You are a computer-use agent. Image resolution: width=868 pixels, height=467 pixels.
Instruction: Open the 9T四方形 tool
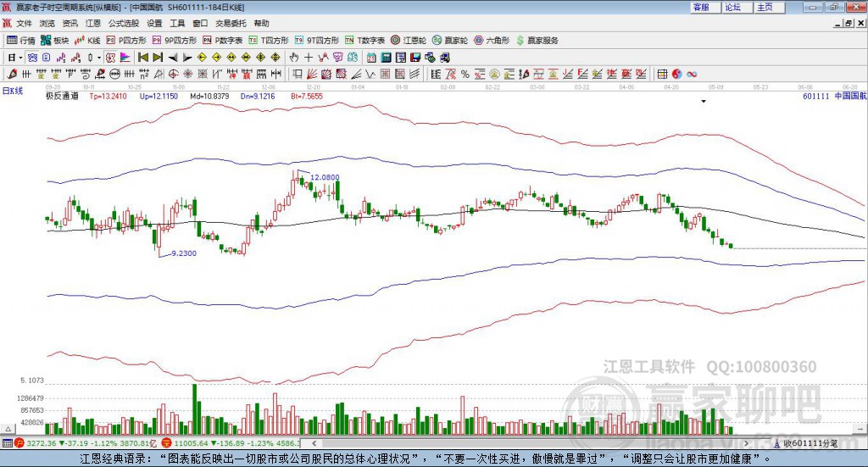click(x=317, y=41)
